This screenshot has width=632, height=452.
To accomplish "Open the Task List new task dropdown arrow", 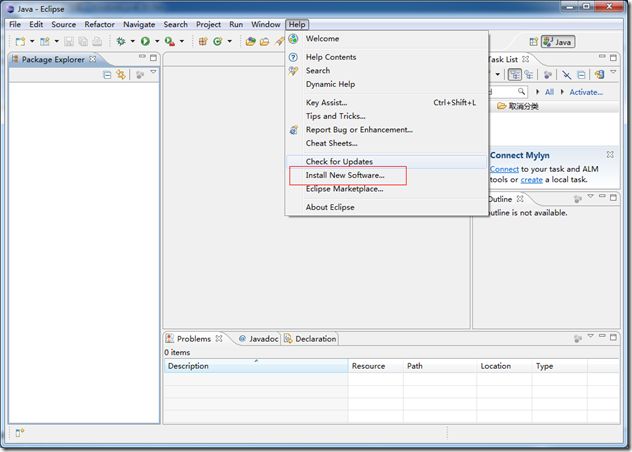I will (497, 74).
